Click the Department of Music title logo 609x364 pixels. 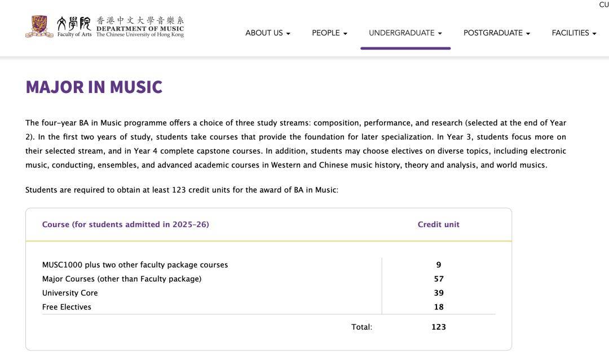pyautogui.click(x=140, y=26)
